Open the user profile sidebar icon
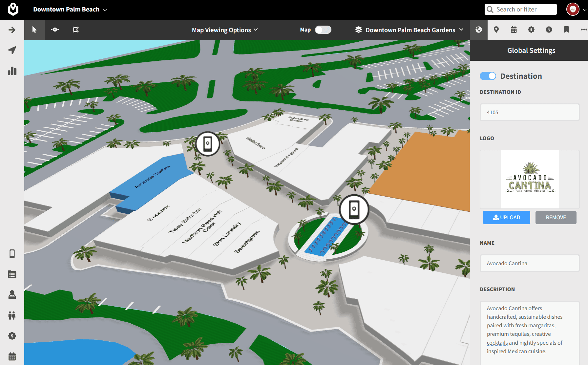 tap(12, 295)
